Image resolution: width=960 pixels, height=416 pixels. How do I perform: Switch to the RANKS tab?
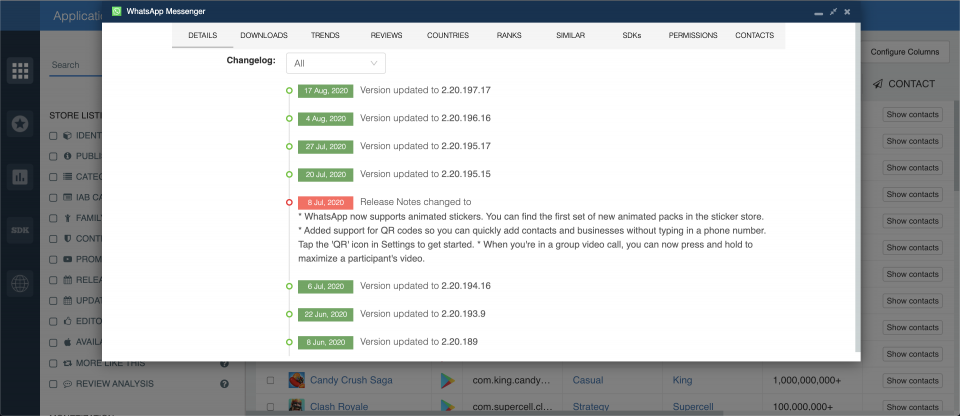coord(509,36)
